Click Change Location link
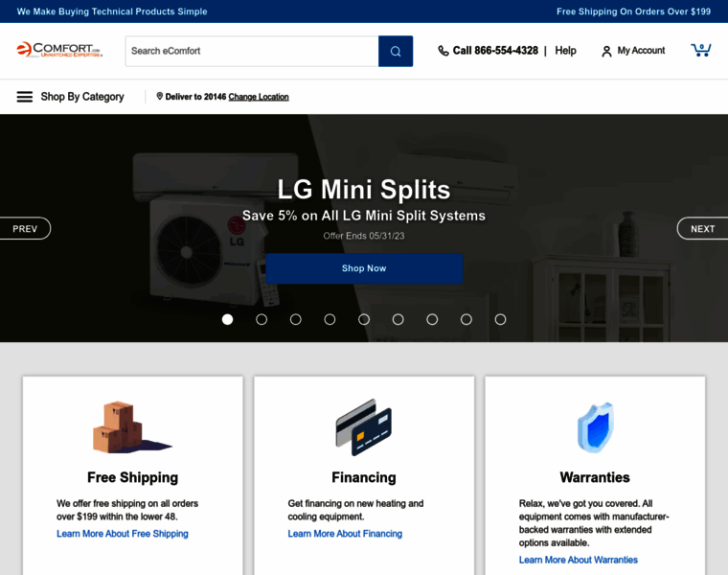Image resolution: width=728 pixels, height=575 pixels. click(259, 97)
